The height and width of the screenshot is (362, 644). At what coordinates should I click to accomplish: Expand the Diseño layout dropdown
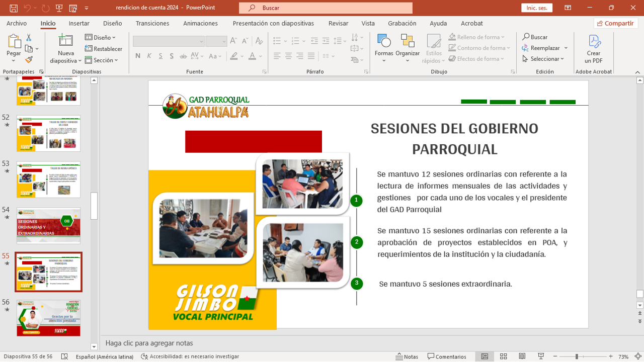click(101, 37)
